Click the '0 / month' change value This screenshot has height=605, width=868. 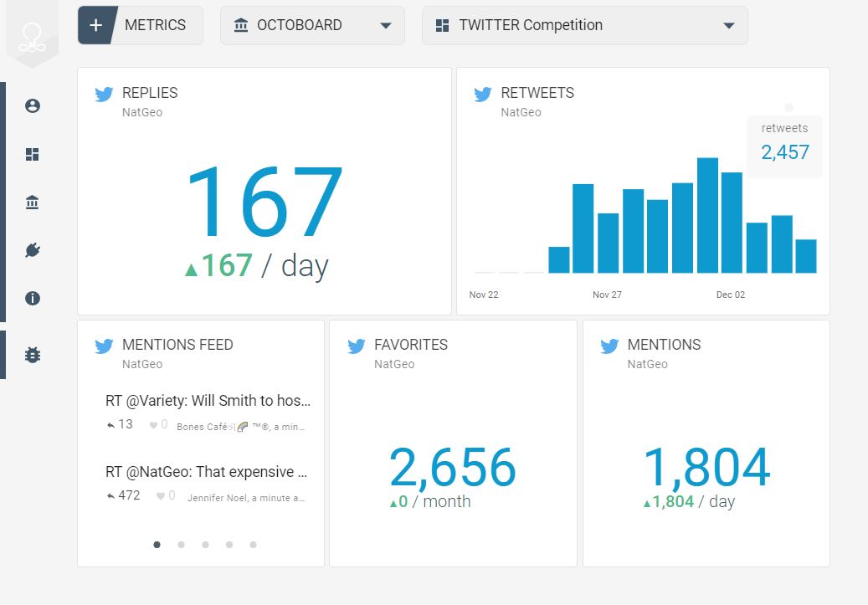(430, 501)
